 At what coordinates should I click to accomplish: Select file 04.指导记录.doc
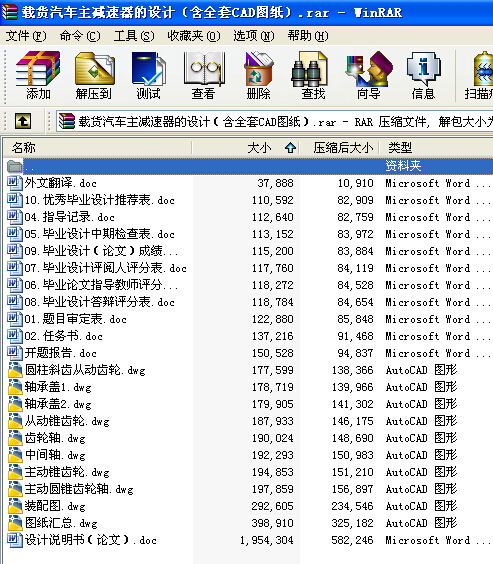[69, 217]
